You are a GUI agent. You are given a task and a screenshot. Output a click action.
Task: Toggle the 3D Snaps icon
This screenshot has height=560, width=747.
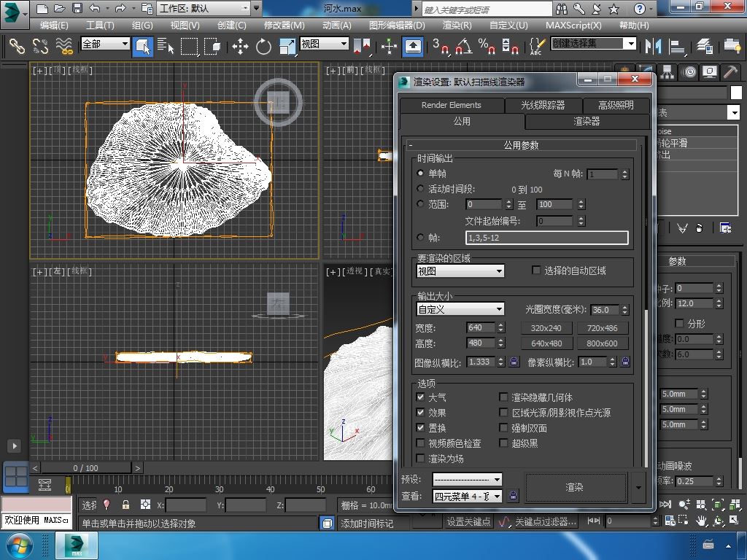coord(441,46)
